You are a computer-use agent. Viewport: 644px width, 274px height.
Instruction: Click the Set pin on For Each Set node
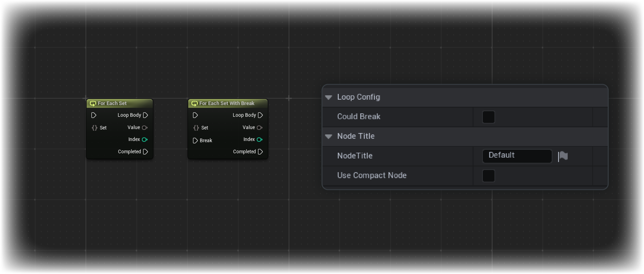point(94,128)
